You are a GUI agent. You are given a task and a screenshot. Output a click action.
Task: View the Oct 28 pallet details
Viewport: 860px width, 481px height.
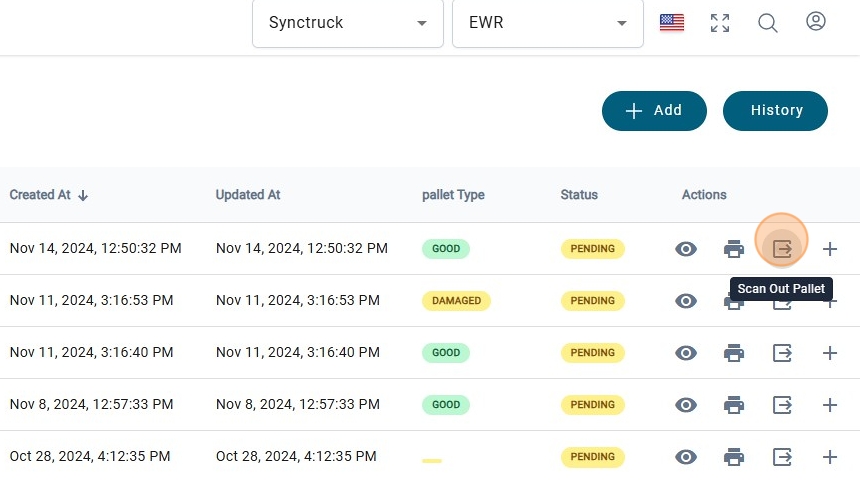coord(686,457)
